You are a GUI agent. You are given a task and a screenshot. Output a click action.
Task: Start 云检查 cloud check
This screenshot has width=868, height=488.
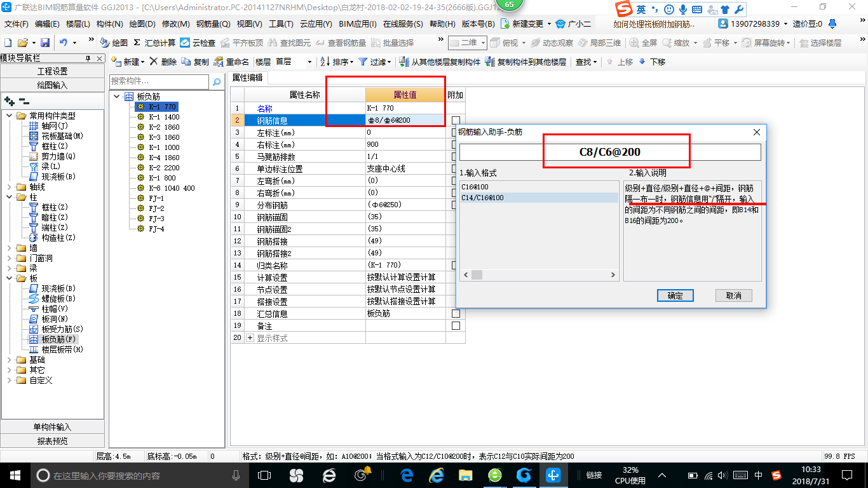[198, 43]
